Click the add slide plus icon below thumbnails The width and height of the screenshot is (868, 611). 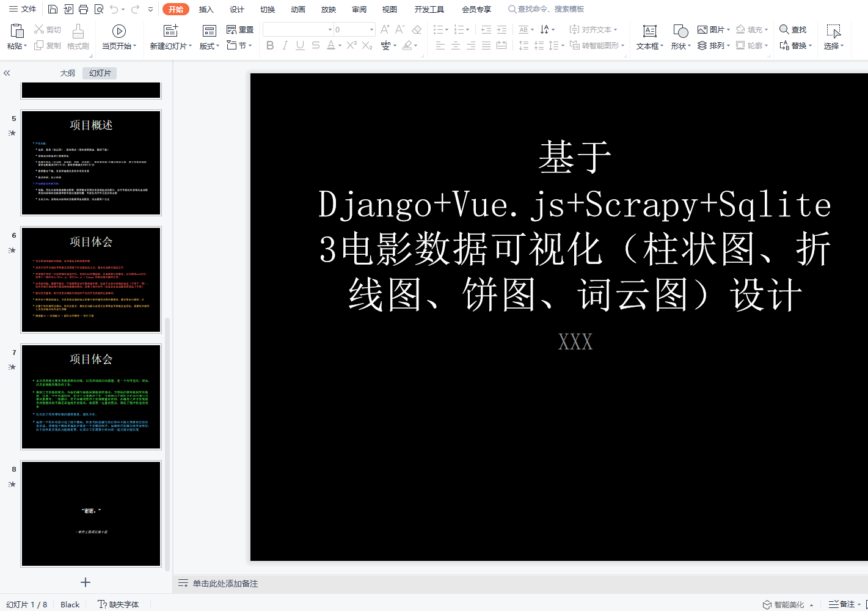[86, 582]
